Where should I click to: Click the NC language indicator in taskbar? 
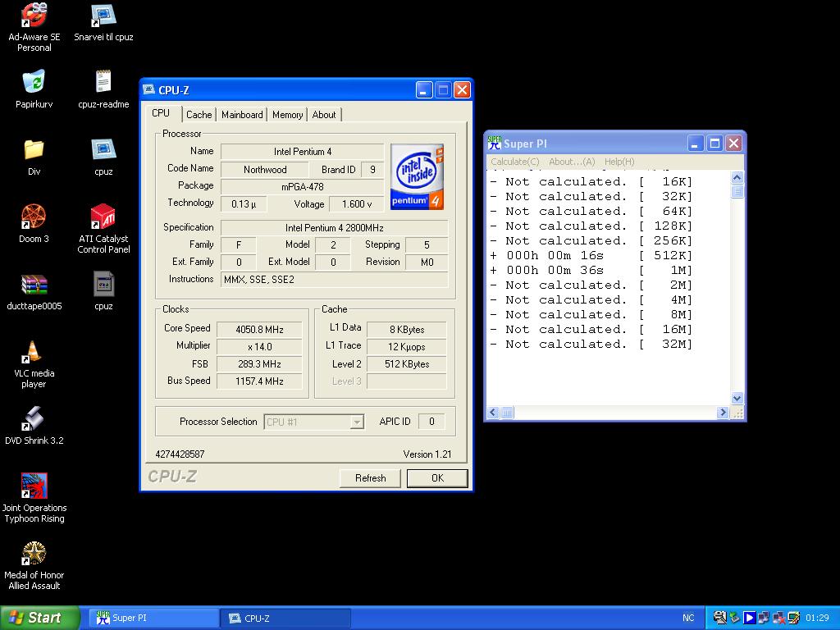click(688, 618)
